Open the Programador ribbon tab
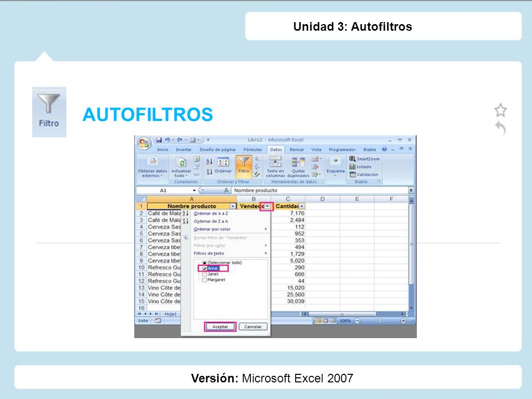The width and height of the screenshot is (532, 399). click(x=342, y=149)
